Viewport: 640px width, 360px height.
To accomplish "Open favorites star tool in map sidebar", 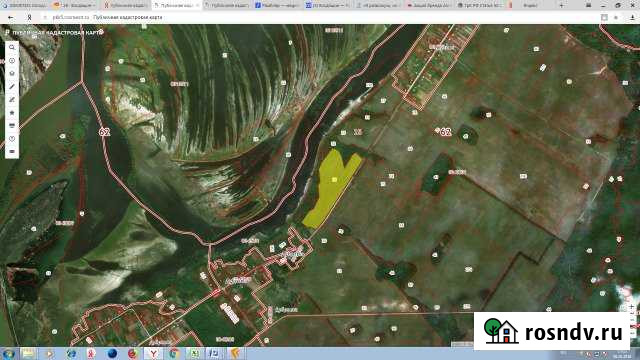I will [x=12, y=113].
